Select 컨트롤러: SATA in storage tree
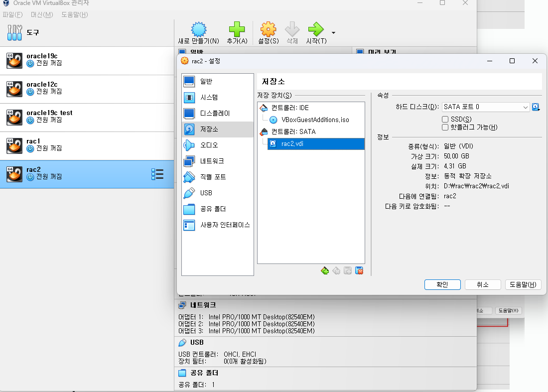Viewport: 548px width, 392px height. point(293,131)
